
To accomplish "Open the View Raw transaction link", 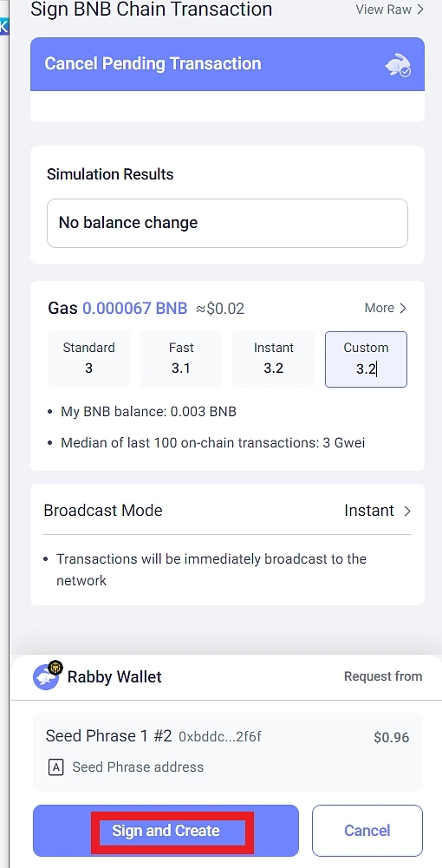I will coord(389,10).
